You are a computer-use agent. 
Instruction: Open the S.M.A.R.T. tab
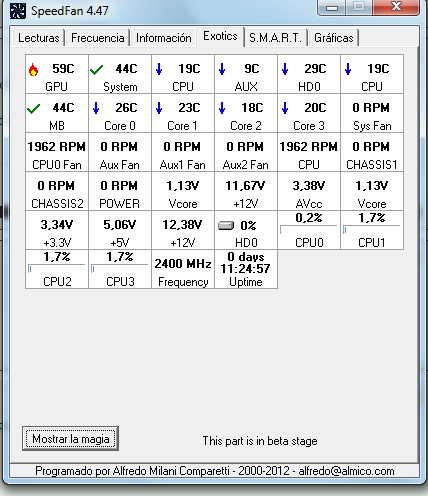coord(275,38)
